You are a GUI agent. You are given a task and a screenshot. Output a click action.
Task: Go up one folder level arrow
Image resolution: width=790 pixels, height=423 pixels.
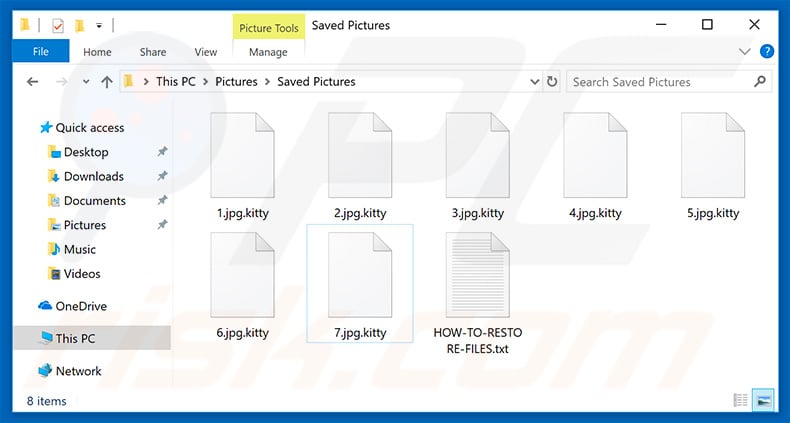point(106,82)
